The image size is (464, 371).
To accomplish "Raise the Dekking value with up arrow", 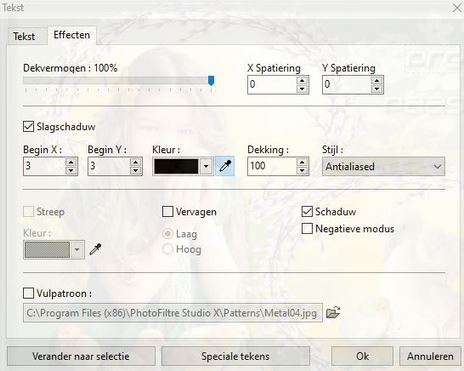I will click(302, 162).
